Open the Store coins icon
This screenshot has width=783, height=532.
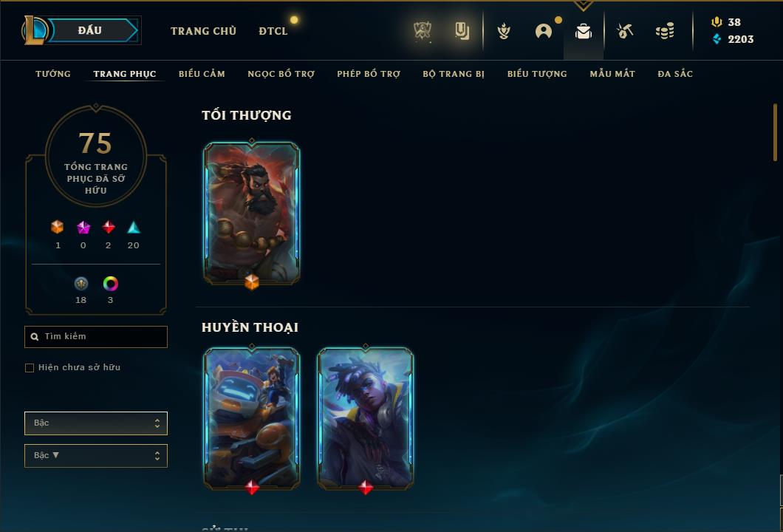coord(665,31)
